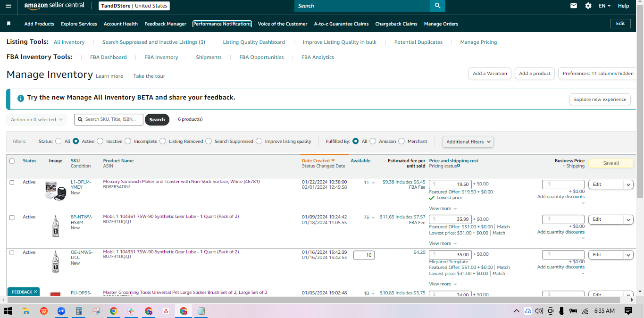Show hidden system tray icons
644x318 pixels.
(517, 311)
